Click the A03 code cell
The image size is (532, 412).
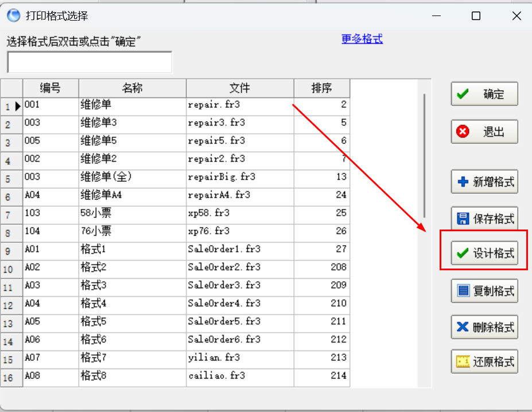coord(51,287)
